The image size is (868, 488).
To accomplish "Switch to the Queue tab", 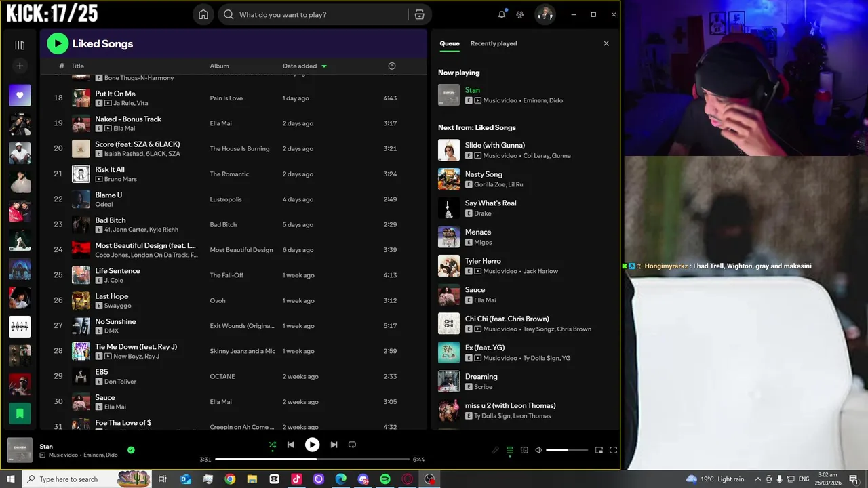I will point(450,43).
